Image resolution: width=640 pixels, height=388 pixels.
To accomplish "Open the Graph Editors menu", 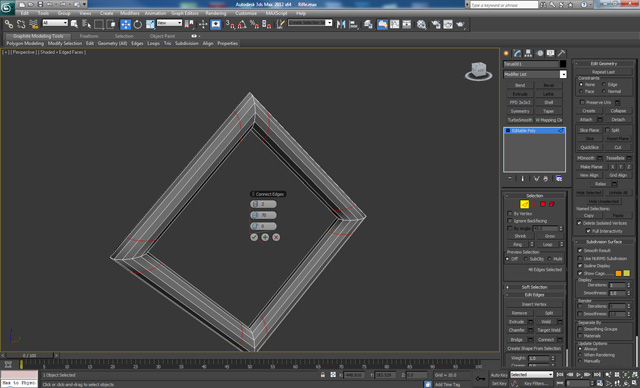I will coord(184,13).
